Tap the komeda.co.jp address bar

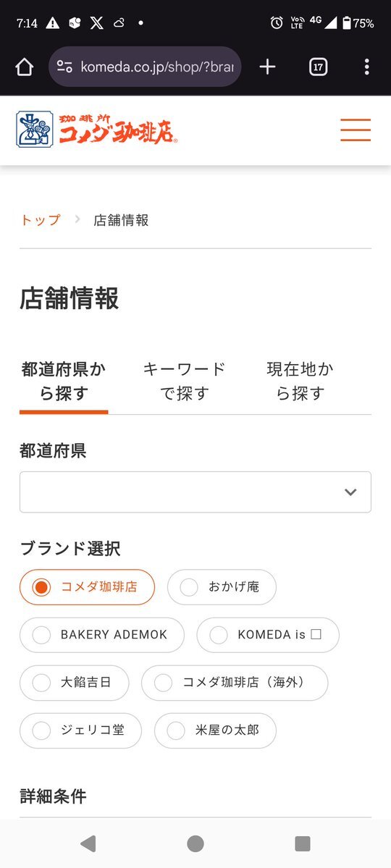[145, 67]
